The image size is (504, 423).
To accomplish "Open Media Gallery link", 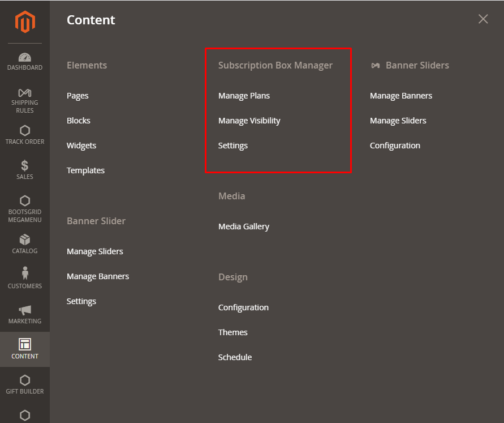I will [x=244, y=227].
